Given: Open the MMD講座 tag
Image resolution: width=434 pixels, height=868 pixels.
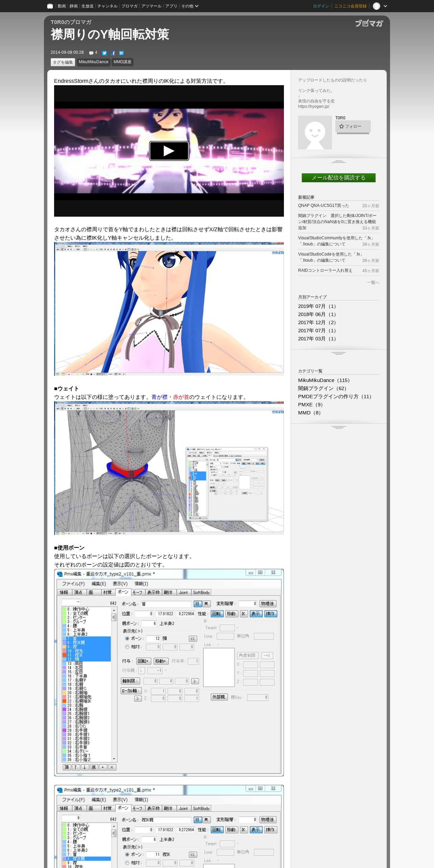Looking at the screenshot, I should tap(122, 62).
